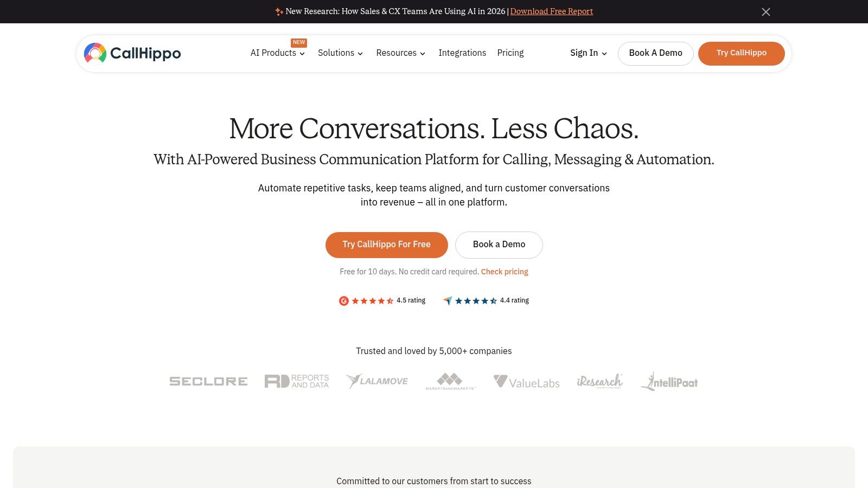Expand the Resources dropdown

(x=400, y=53)
